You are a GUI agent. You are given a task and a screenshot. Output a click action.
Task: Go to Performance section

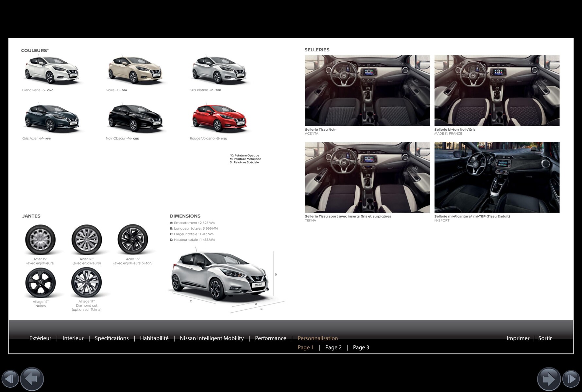tap(270, 338)
